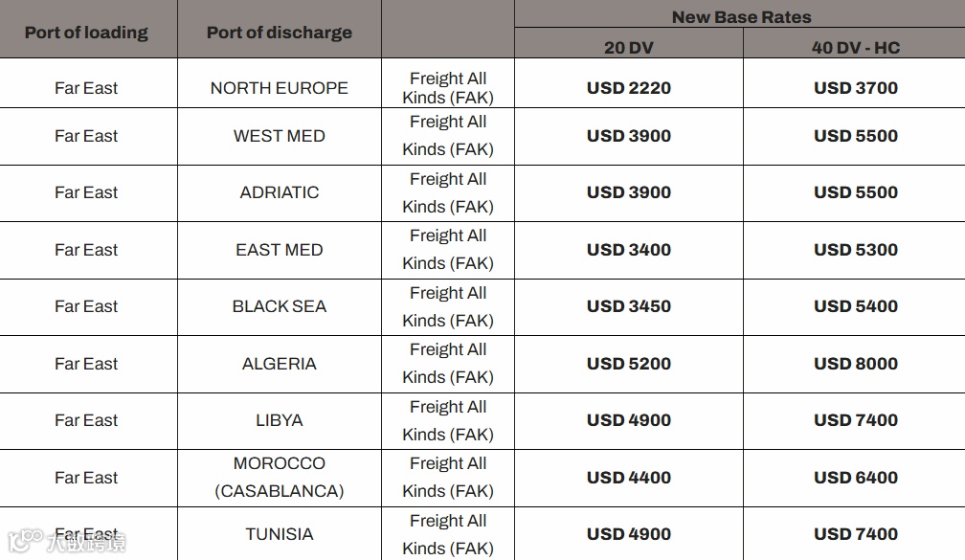Viewport: 965px width, 560px height.
Task: Click the MOROCCO (CASABLANCA) cell
Action: (x=280, y=479)
